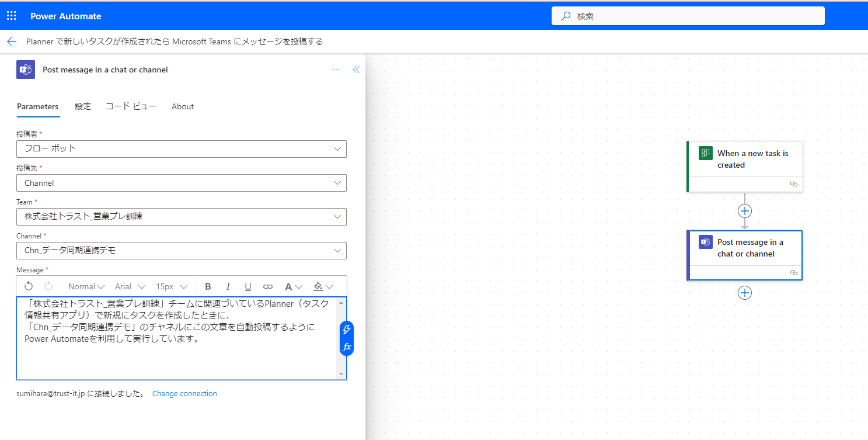
Task: Switch to the コード ビュー tab
Action: point(131,106)
